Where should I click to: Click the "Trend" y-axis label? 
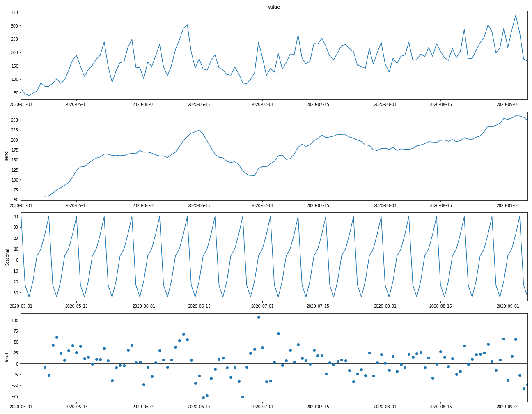pos(7,156)
